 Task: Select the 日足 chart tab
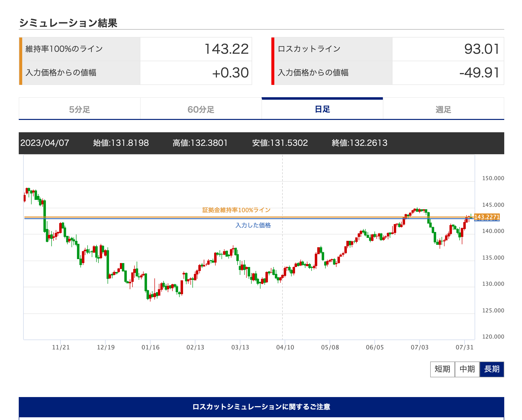point(322,109)
